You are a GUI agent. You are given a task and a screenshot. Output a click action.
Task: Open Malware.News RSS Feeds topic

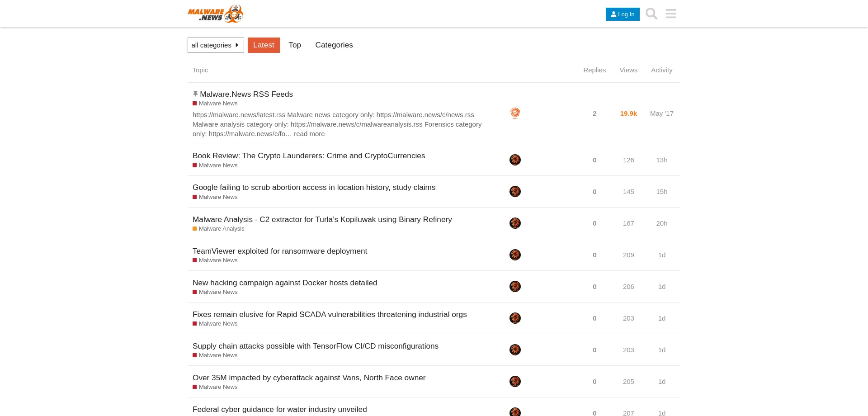(x=246, y=94)
